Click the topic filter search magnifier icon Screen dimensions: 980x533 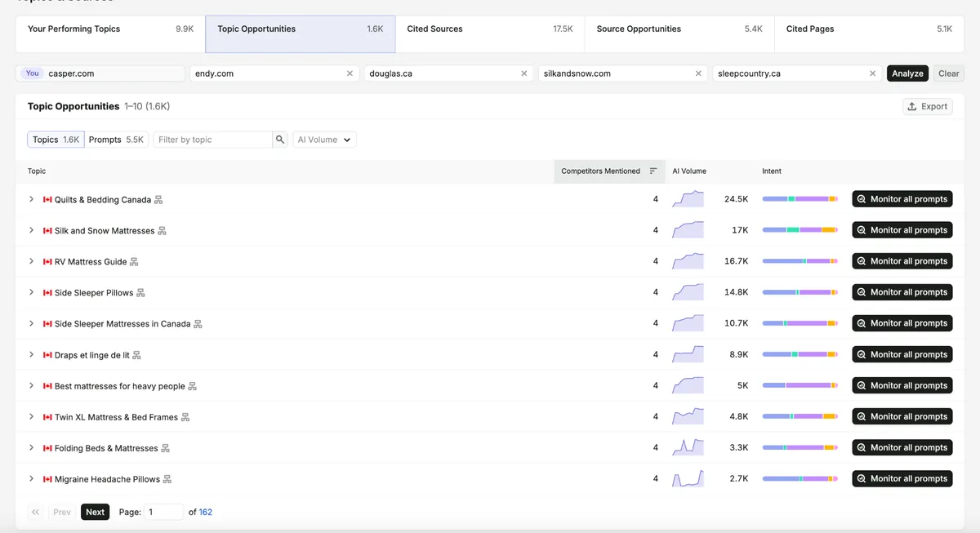281,140
